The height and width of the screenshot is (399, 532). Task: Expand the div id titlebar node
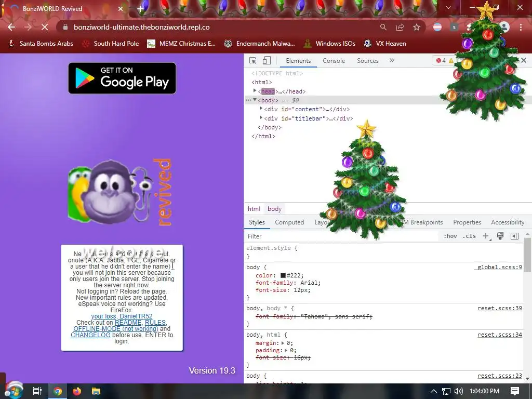(x=261, y=118)
